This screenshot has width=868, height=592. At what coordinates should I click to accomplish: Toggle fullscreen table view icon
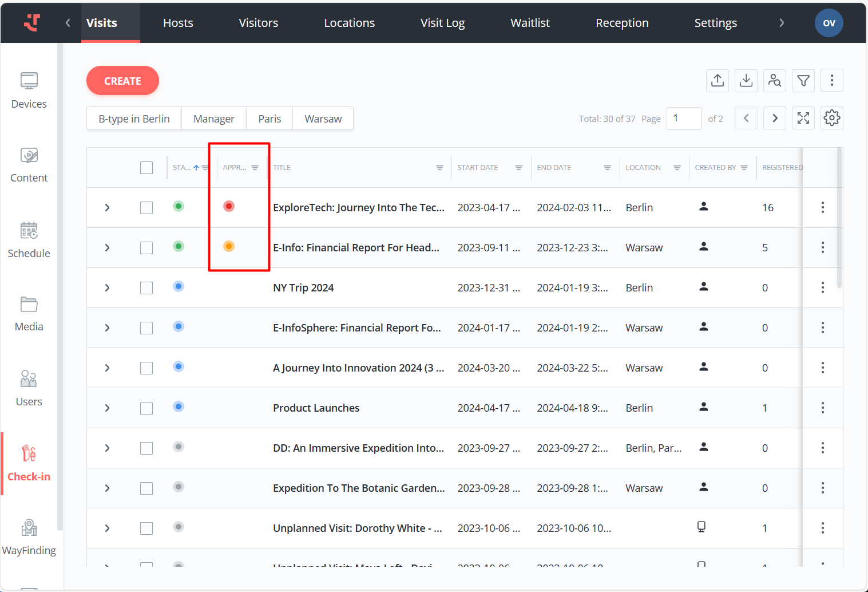point(803,119)
